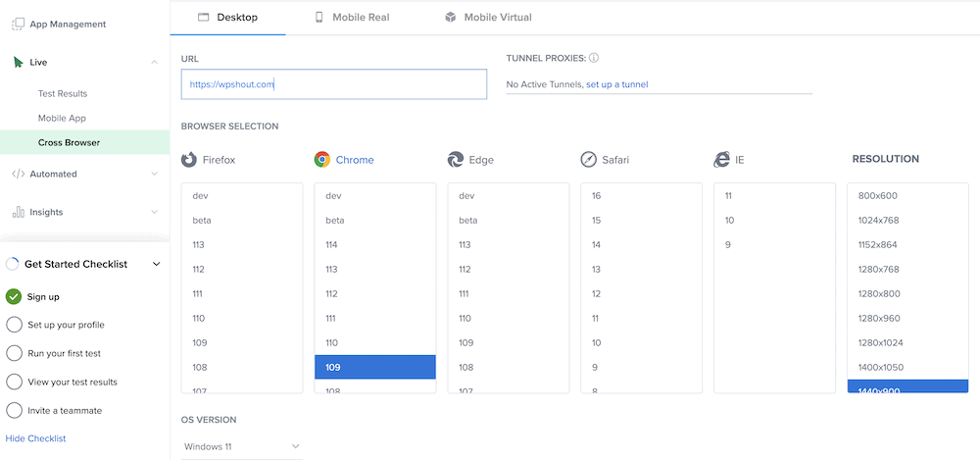Select Edge version 109
This screenshot has height=460, width=980.
pos(508,343)
